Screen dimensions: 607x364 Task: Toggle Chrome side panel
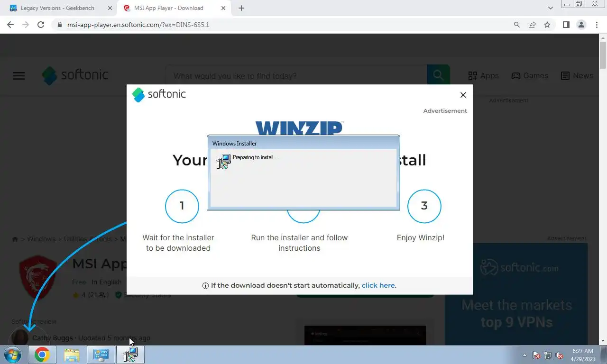point(566,25)
